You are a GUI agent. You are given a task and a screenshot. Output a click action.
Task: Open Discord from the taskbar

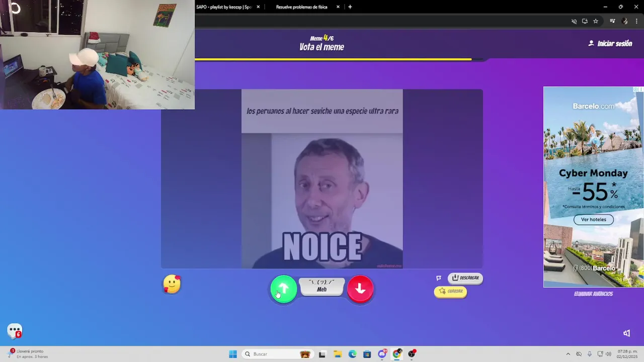[382, 354]
